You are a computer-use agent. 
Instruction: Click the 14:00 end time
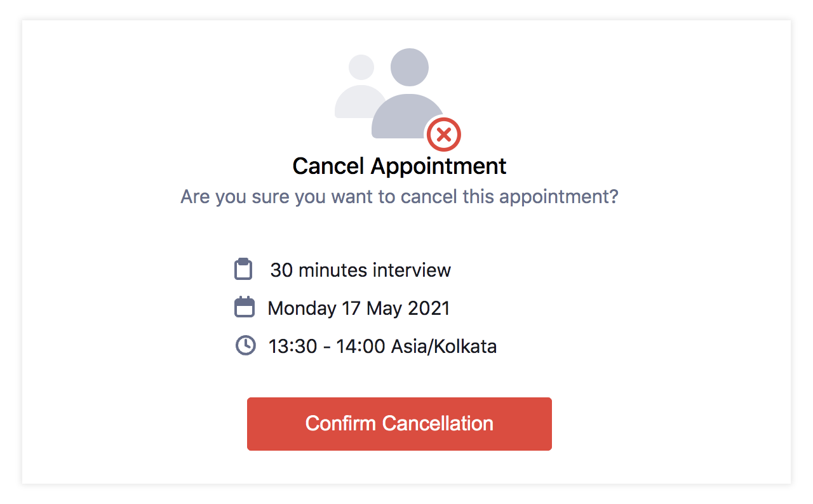coord(361,347)
